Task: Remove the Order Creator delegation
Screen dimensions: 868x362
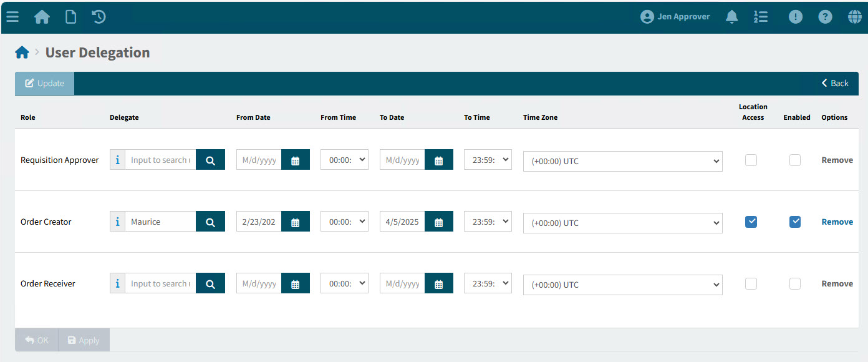Action: (837, 222)
